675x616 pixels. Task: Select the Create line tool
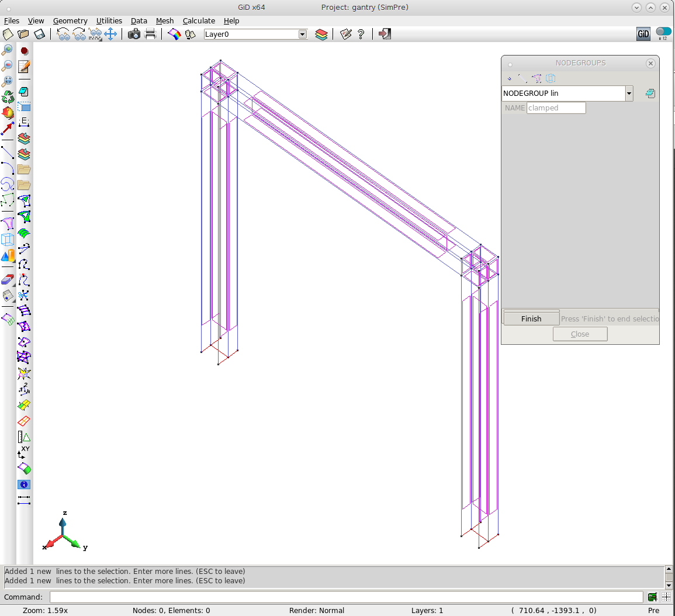tap(8, 153)
